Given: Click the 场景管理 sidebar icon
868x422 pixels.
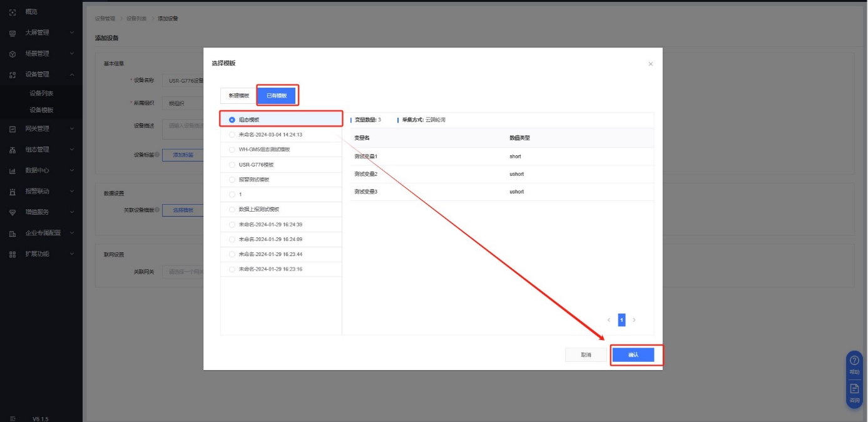Looking at the screenshot, I should click(13, 54).
